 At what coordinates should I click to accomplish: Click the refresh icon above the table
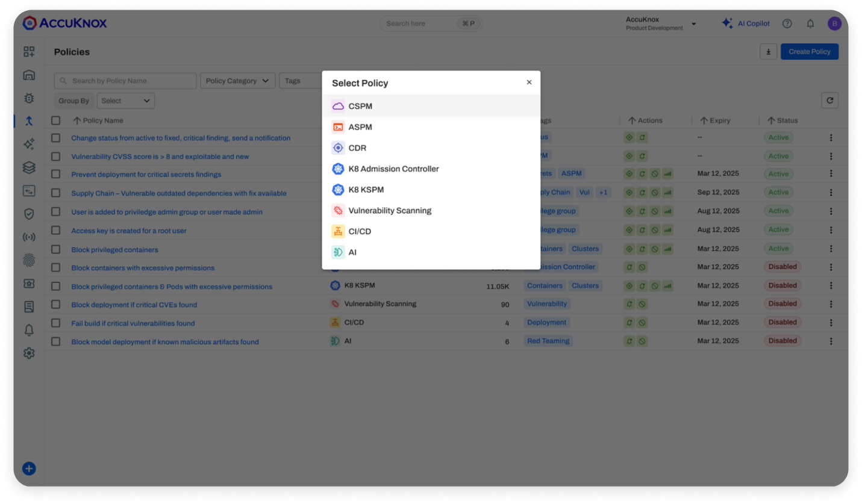(x=829, y=101)
